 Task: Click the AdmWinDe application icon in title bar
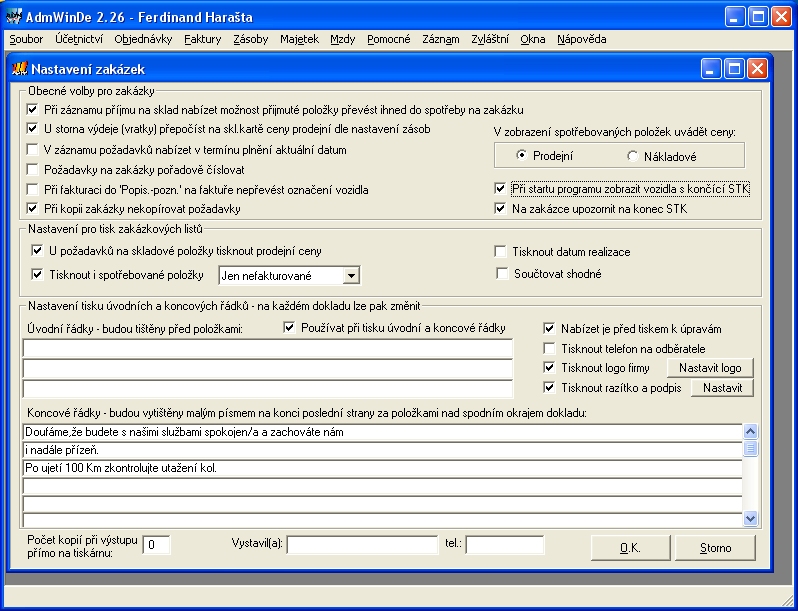coord(14,17)
